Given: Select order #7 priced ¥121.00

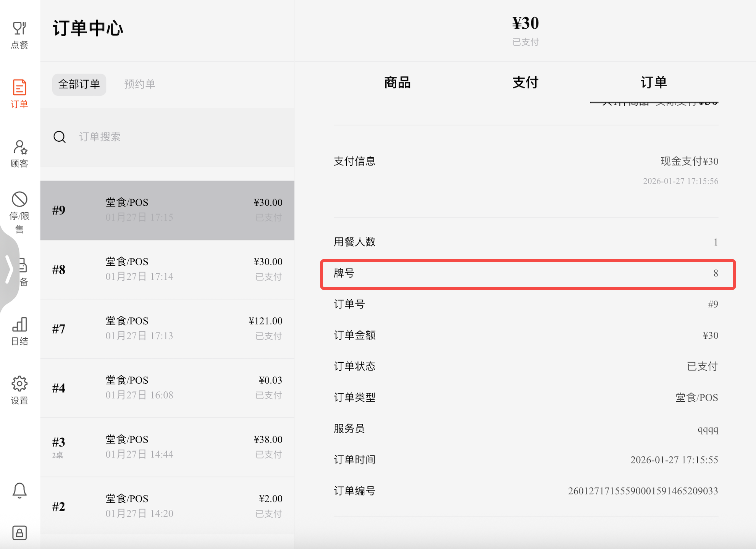Looking at the screenshot, I should pos(167,328).
